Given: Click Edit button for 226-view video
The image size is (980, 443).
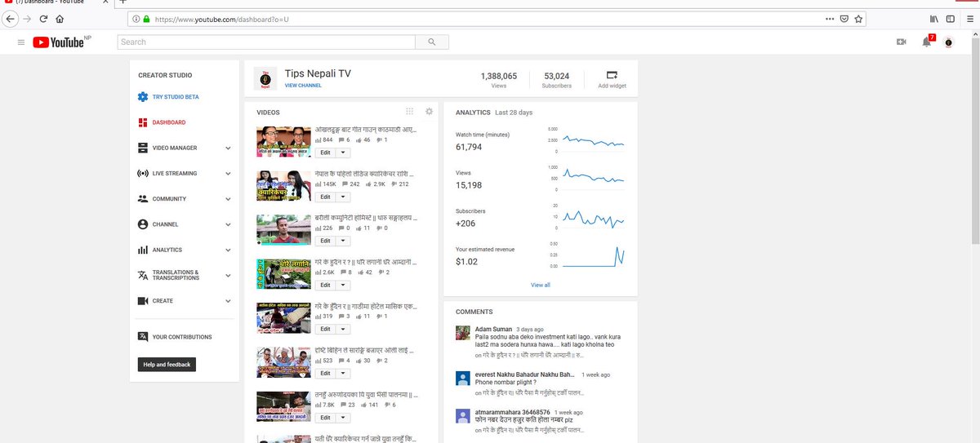Looking at the screenshot, I should click(x=325, y=241).
